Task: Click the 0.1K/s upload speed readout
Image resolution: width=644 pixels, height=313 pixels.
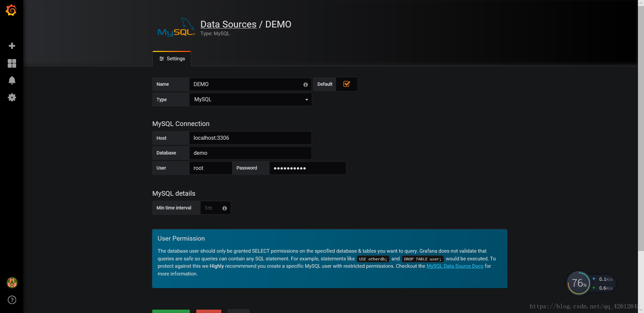Action: pyautogui.click(x=605, y=279)
